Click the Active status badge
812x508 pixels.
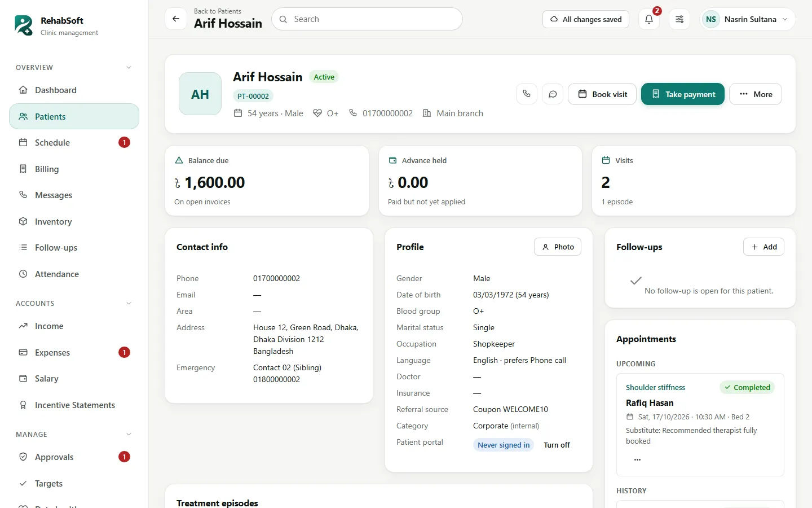click(x=324, y=77)
